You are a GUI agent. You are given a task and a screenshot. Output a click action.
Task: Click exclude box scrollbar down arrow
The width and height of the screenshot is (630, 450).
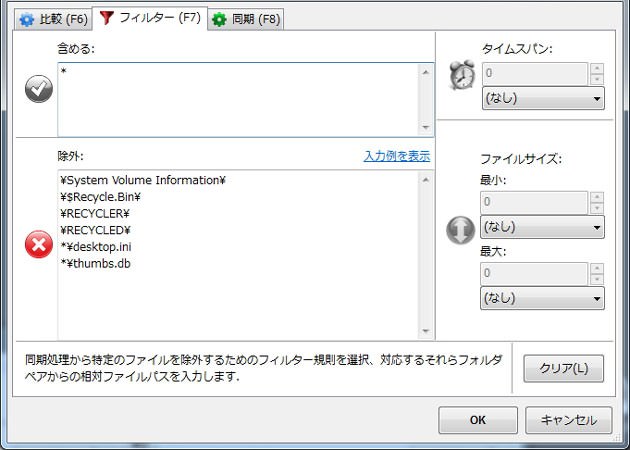pos(426,331)
